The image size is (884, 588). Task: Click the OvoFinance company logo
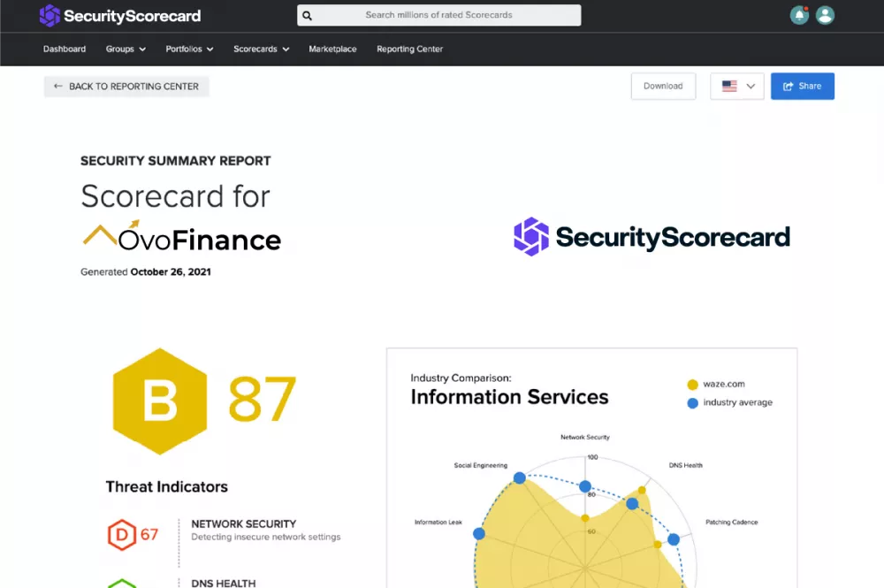pyautogui.click(x=181, y=236)
